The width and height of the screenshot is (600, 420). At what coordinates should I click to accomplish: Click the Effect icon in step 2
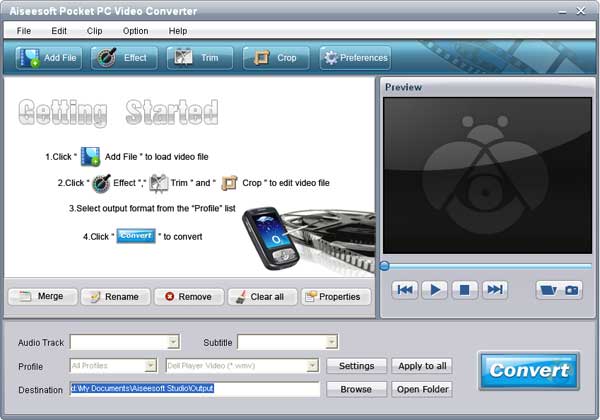pyautogui.click(x=101, y=183)
